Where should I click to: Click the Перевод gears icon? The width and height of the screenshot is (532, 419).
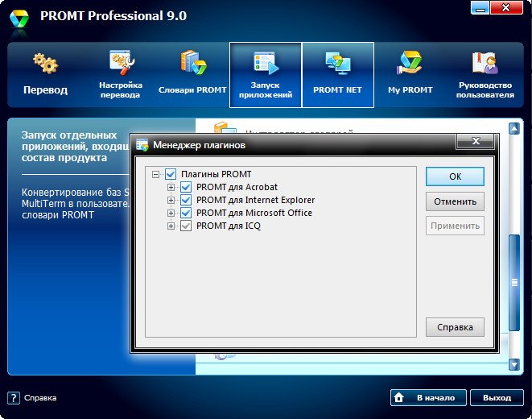click(44, 64)
